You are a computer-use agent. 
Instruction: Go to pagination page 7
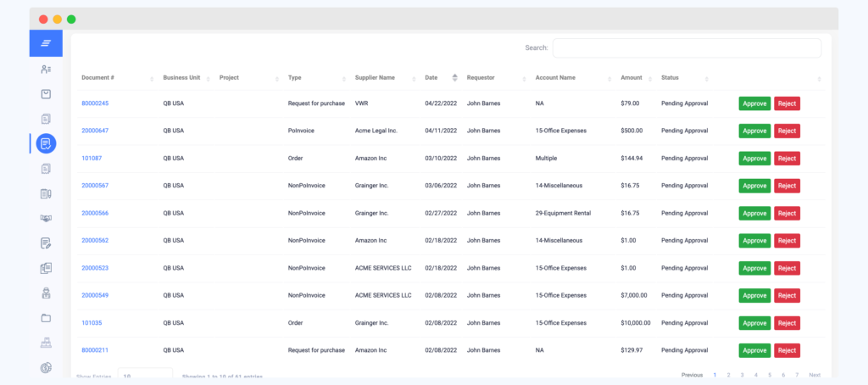click(797, 375)
